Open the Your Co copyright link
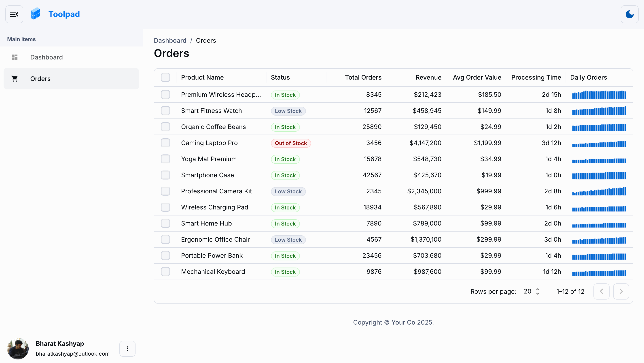This screenshot has height=363, width=644. click(403, 322)
